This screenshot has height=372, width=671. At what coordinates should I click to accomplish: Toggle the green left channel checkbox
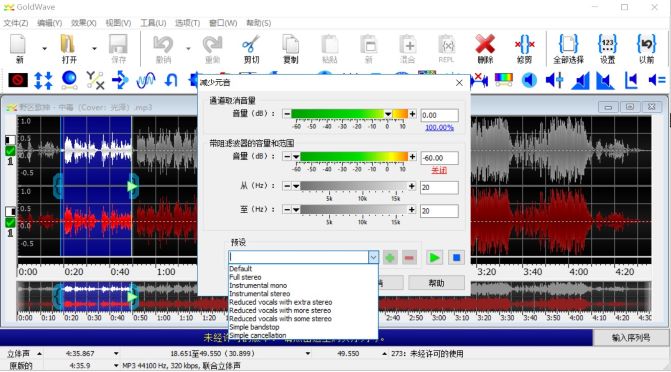[10, 151]
